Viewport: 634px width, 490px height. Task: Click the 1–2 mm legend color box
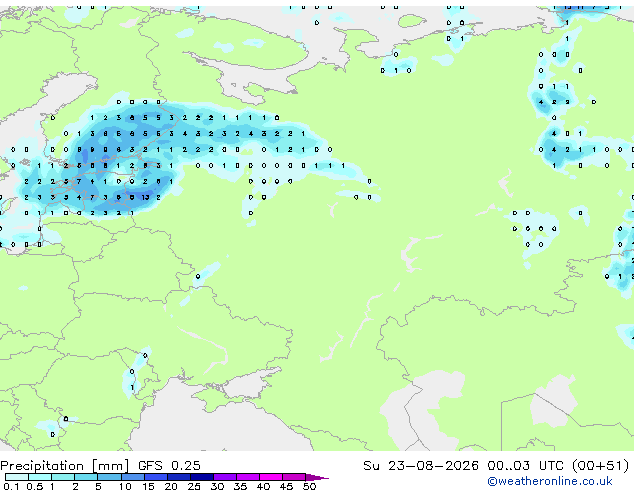coord(63,477)
